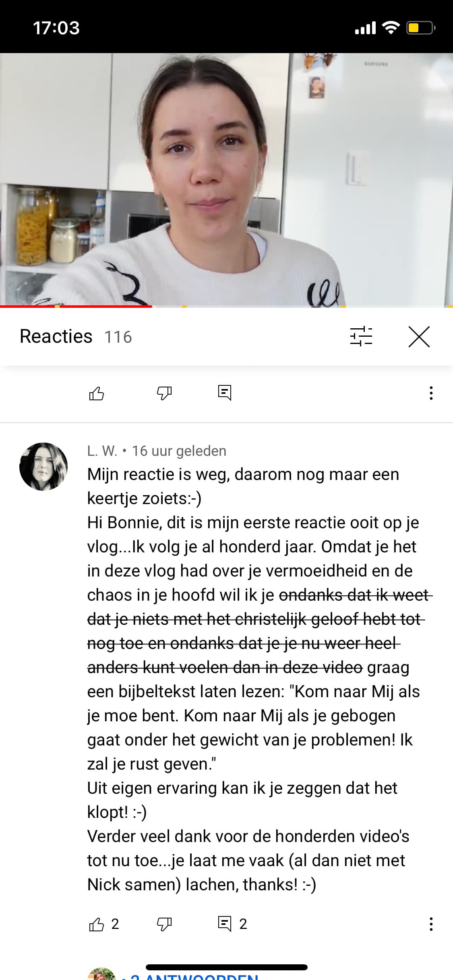
Task: Open more options for L. W. comment
Action: pyautogui.click(x=431, y=924)
